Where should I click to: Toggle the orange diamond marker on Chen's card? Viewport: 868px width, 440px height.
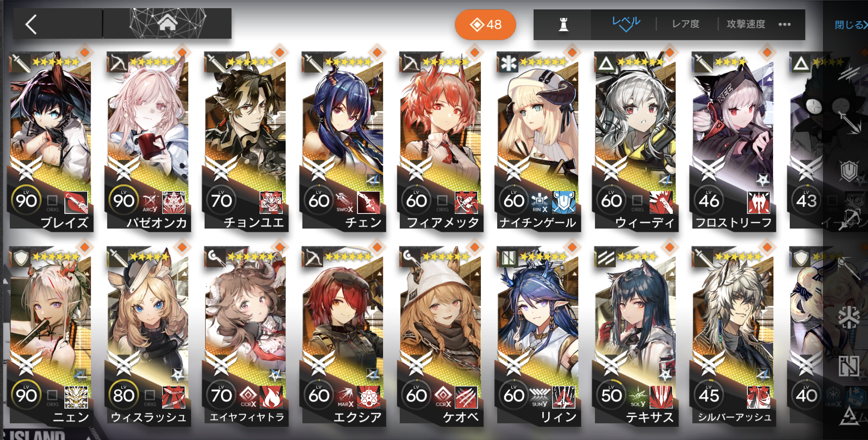[x=377, y=52]
